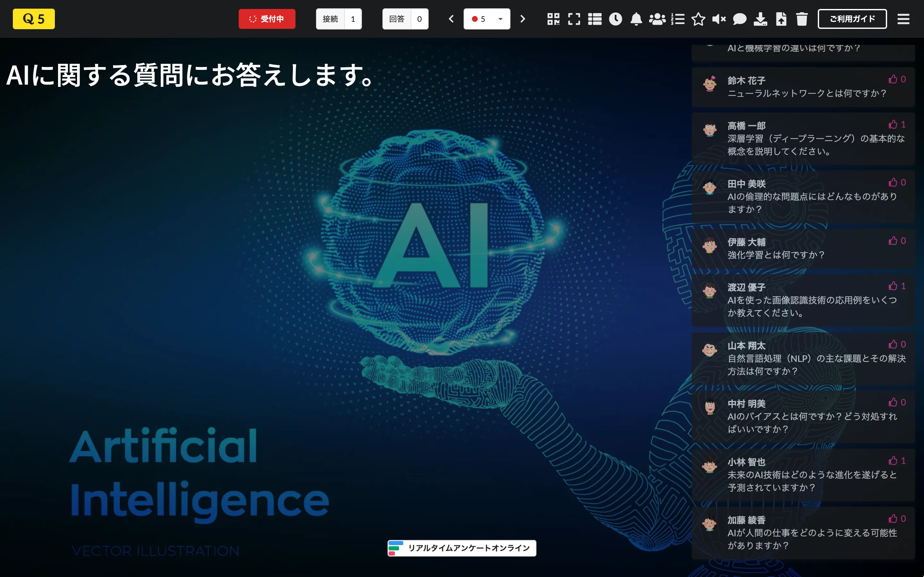Viewport: 924px width, 577px height.
Task: Go to the previous question with left arrow
Action: [x=451, y=19]
